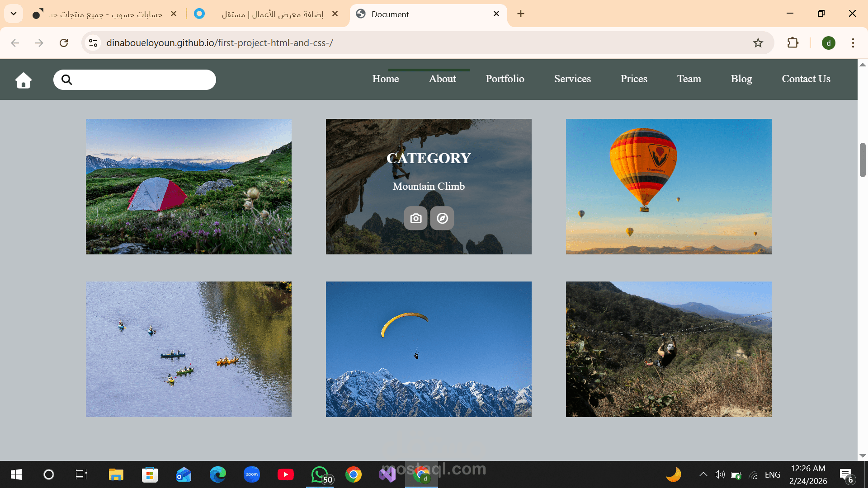Click the compass icon on Mountain Climb card
Screen dimensions: 868x488
coord(442,218)
